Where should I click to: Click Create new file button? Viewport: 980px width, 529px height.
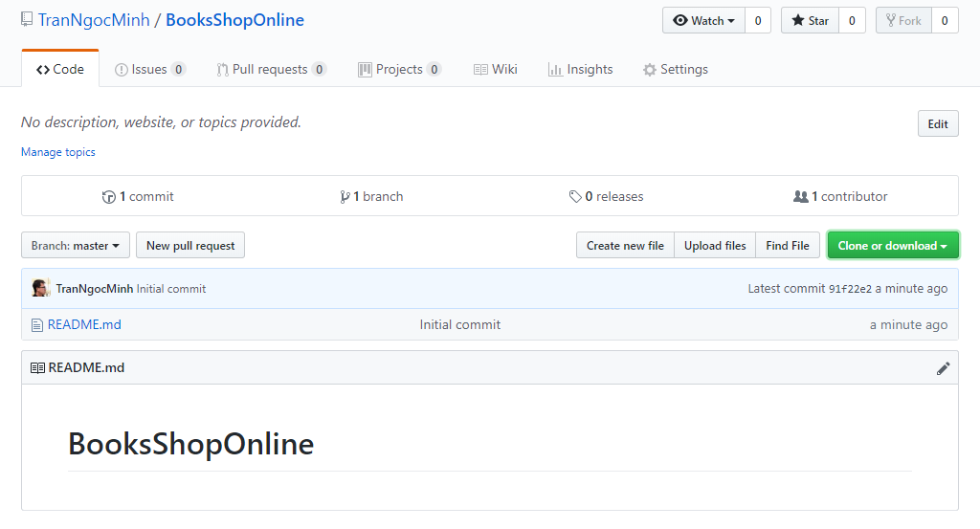pyautogui.click(x=625, y=246)
